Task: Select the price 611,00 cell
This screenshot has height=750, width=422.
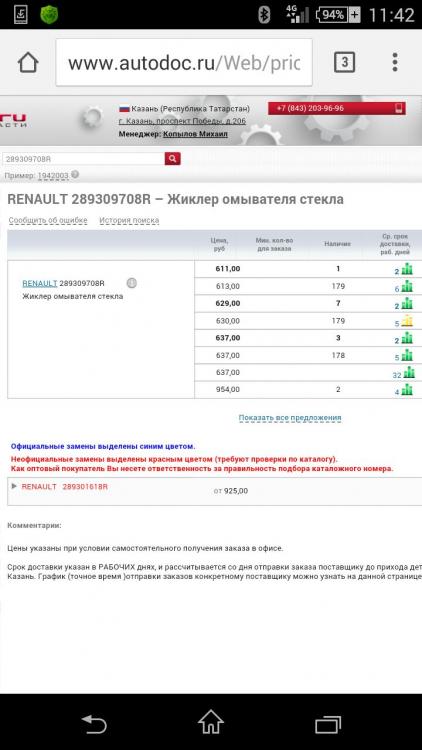Action: (x=228, y=269)
